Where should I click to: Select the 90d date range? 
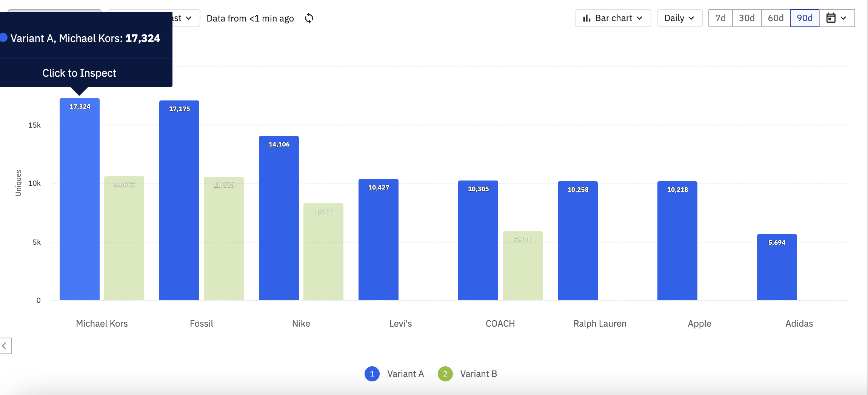(x=805, y=18)
